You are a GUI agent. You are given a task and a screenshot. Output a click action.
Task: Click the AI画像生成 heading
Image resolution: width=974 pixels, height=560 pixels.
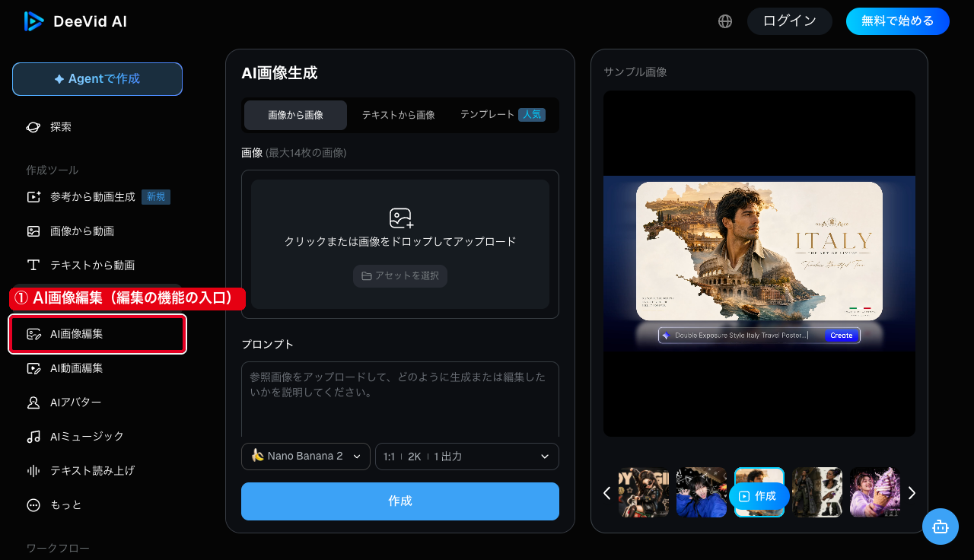pyautogui.click(x=279, y=73)
